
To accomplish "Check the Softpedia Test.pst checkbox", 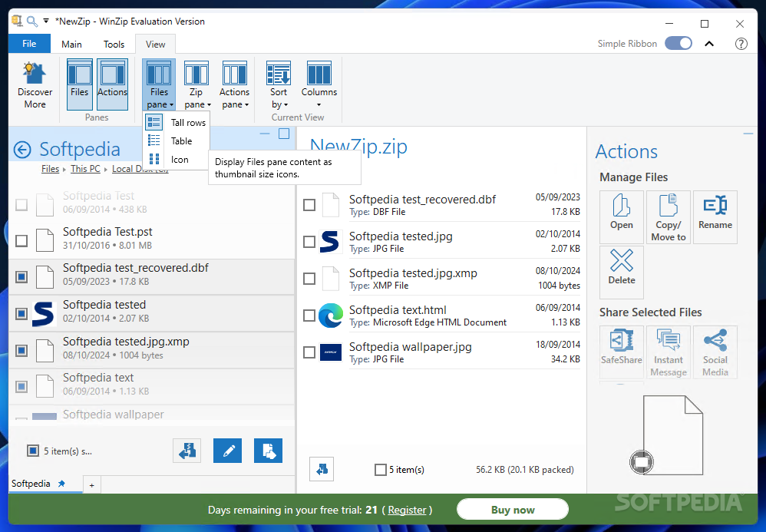I will click(x=21, y=241).
